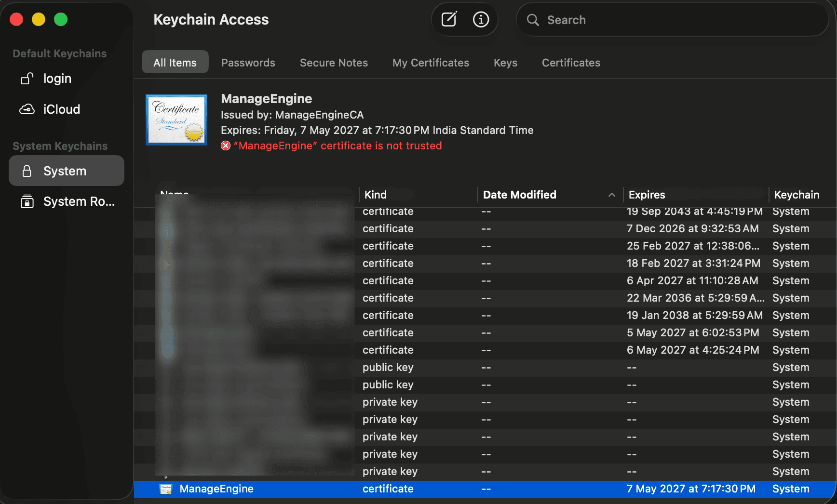The height and width of the screenshot is (504, 837).
Task: Open the Secure Notes tab
Action: (x=334, y=63)
